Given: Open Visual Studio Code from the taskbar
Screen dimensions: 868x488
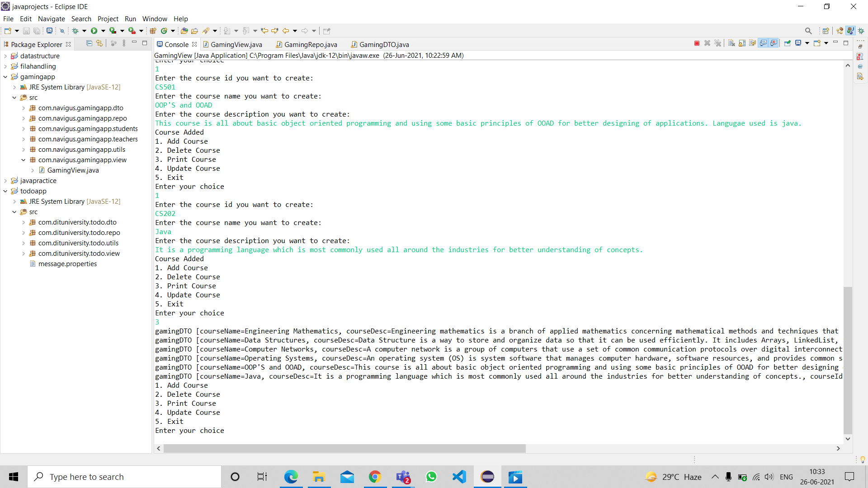Looking at the screenshot, I should (x=459, y=477).
